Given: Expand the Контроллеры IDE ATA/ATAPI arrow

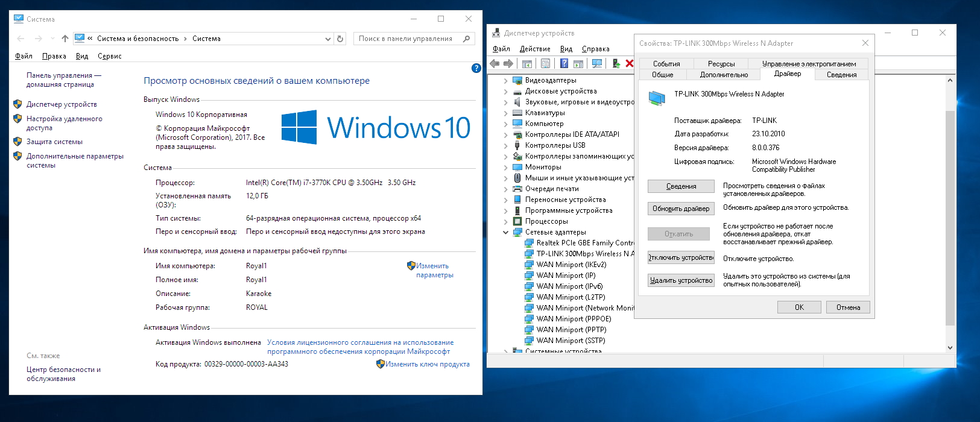Looking at the screenshot, I should click(505, 134).
